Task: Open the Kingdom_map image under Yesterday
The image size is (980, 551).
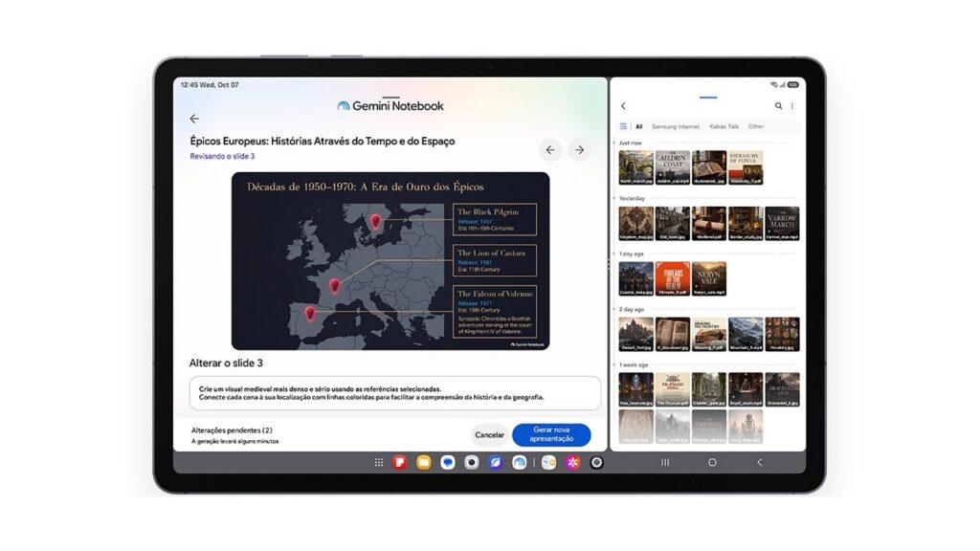Action: [636, 224]
